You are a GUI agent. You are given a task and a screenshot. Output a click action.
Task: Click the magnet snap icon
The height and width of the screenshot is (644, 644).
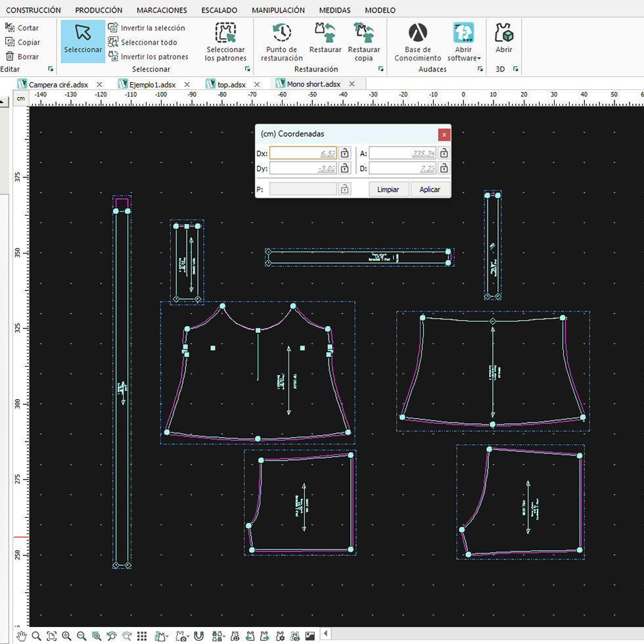[199, 635]
